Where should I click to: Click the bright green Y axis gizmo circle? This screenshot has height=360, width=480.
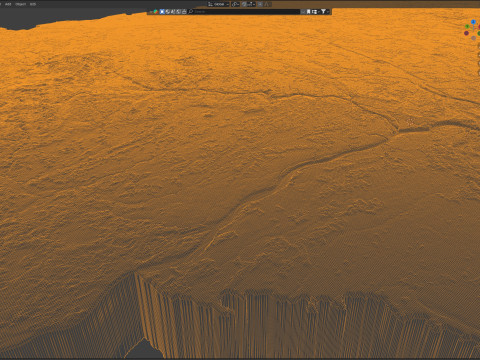[467, 26]
